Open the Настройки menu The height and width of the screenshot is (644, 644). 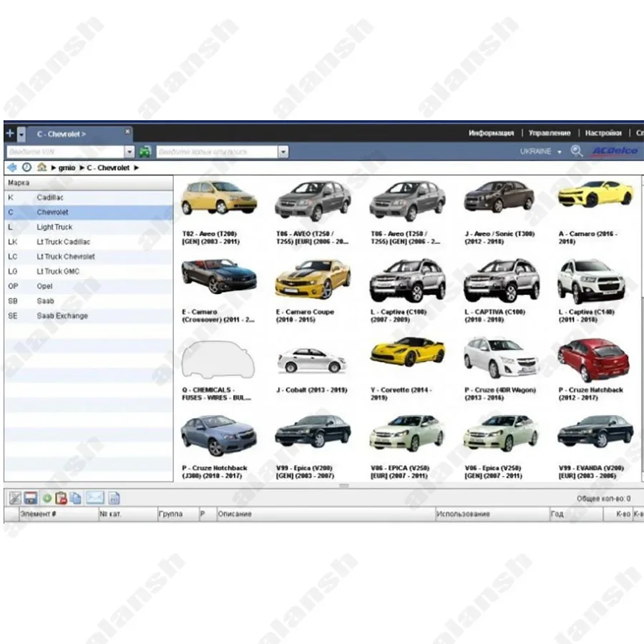(x=603, y=133)
